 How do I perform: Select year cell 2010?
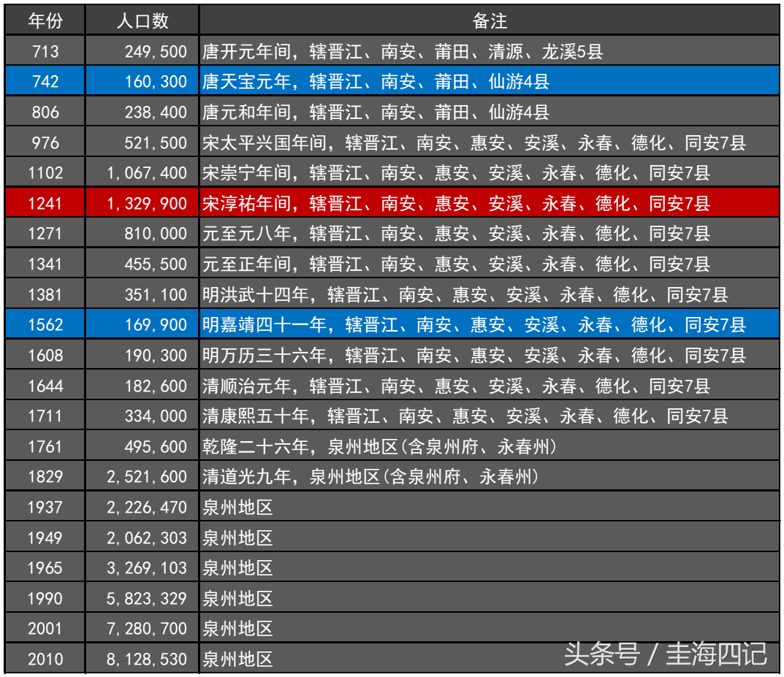tap(45, 659)
